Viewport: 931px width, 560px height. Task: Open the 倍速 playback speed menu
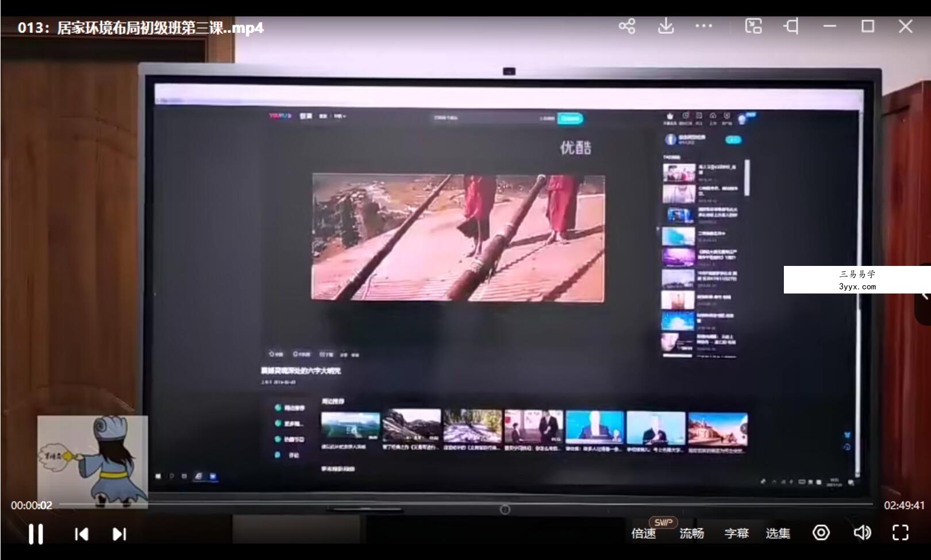pos(644,534)
